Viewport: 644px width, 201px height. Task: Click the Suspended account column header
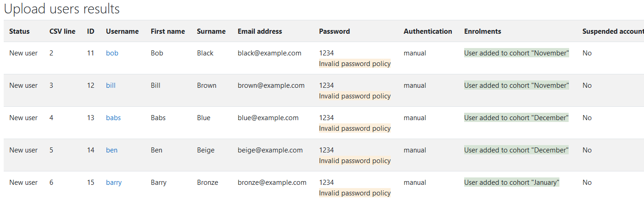[x=613, y=31]
